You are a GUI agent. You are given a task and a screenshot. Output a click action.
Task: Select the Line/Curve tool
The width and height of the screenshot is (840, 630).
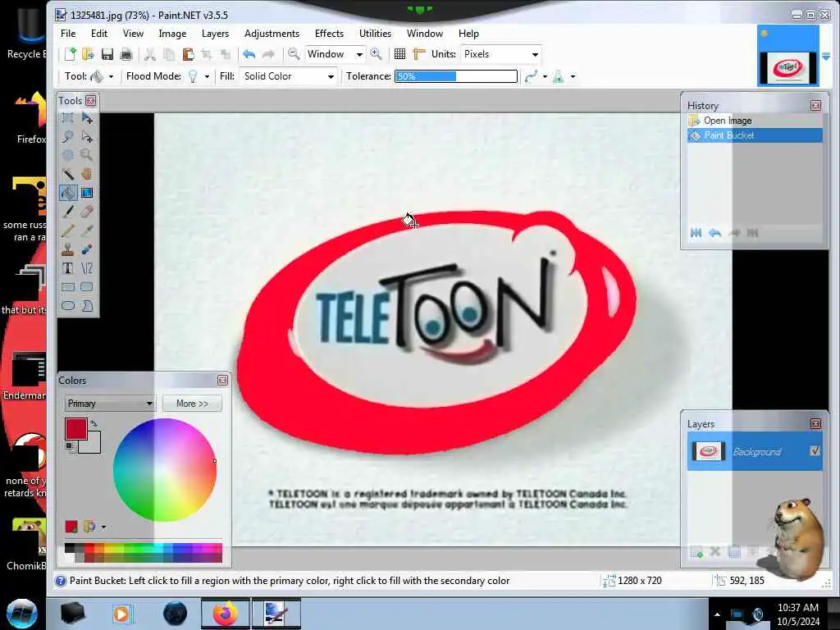click(87, 268)
